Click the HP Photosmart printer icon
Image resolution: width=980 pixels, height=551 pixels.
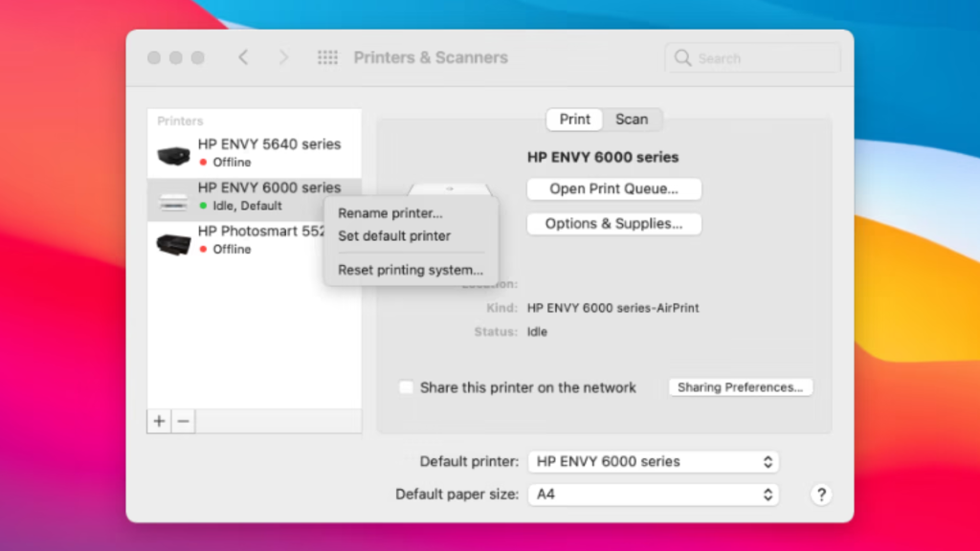click(x=173, y=243)
